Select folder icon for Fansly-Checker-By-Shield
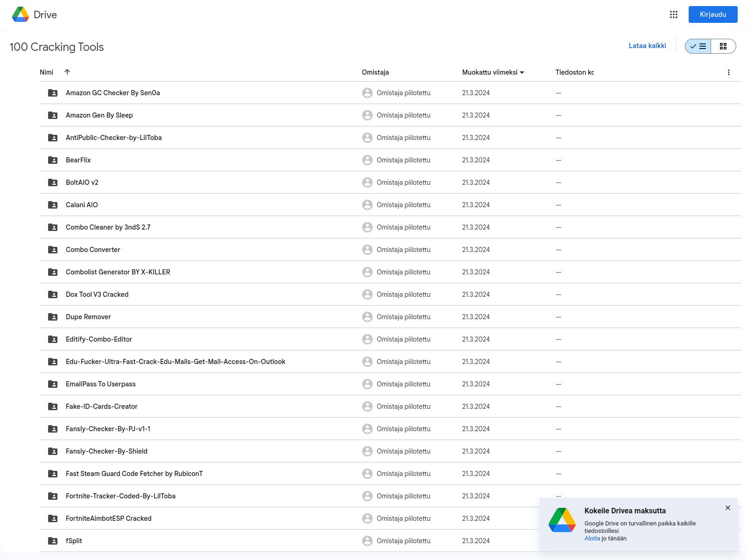Viewport: 747px width, 560px height. click(x=53, y=451)
